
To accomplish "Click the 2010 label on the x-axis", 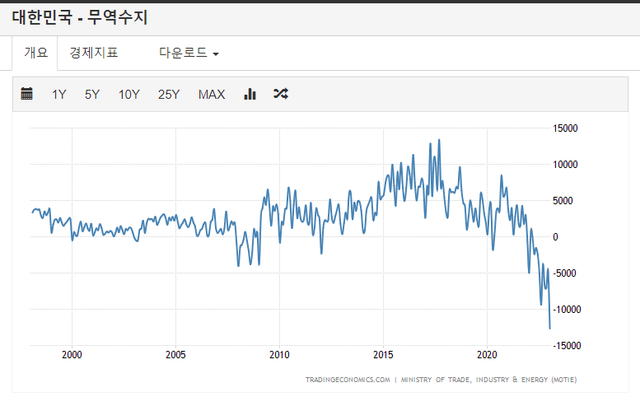I will 279,355.
